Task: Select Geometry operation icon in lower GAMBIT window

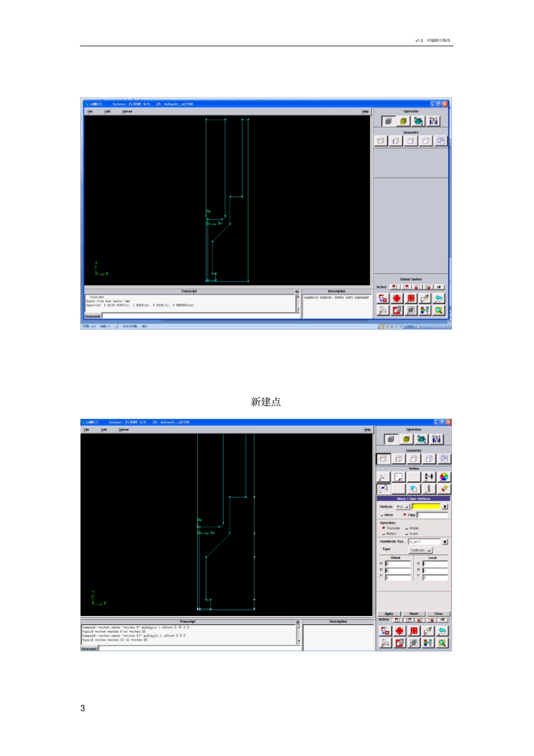Action: pyautogui.click(x=391, y=439)
